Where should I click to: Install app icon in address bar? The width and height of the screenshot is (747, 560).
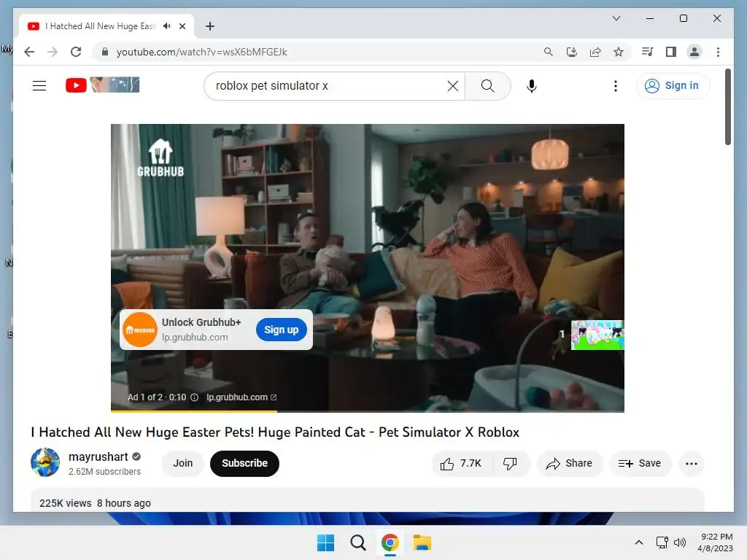coord(572,52)
